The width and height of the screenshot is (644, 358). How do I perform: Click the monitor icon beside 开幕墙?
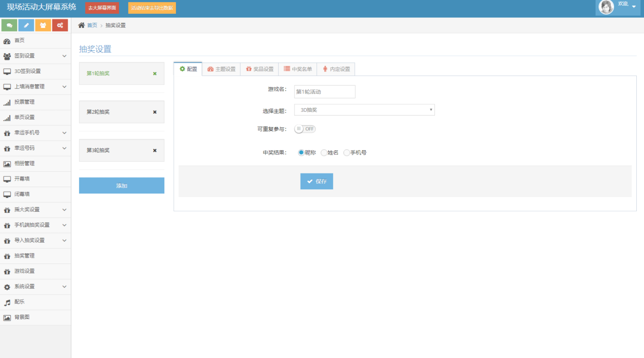point(7,179)
